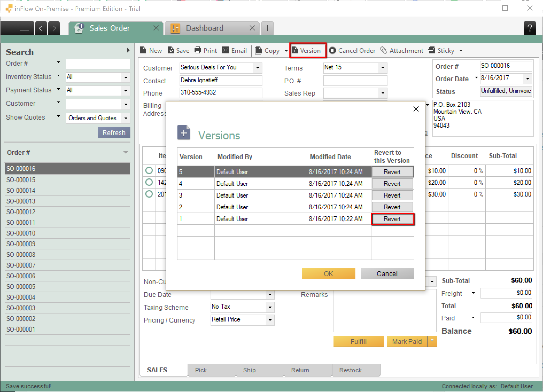Sort the list by Order # header

point(67,152)
